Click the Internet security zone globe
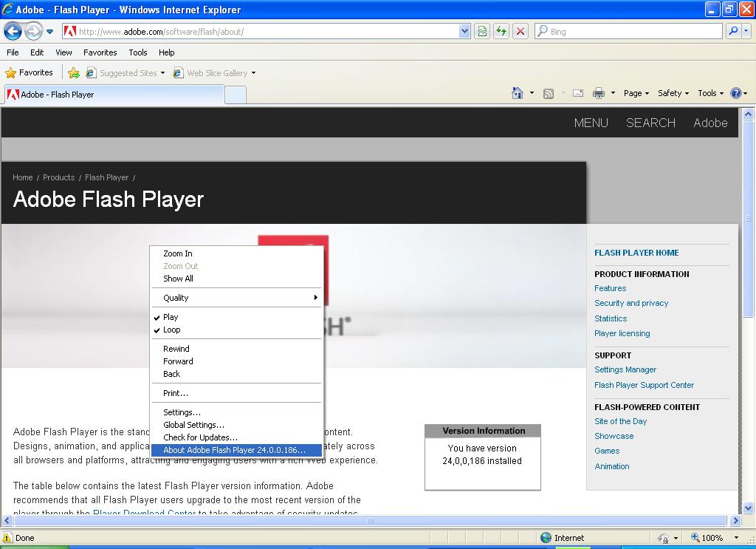 click(546, 537)
